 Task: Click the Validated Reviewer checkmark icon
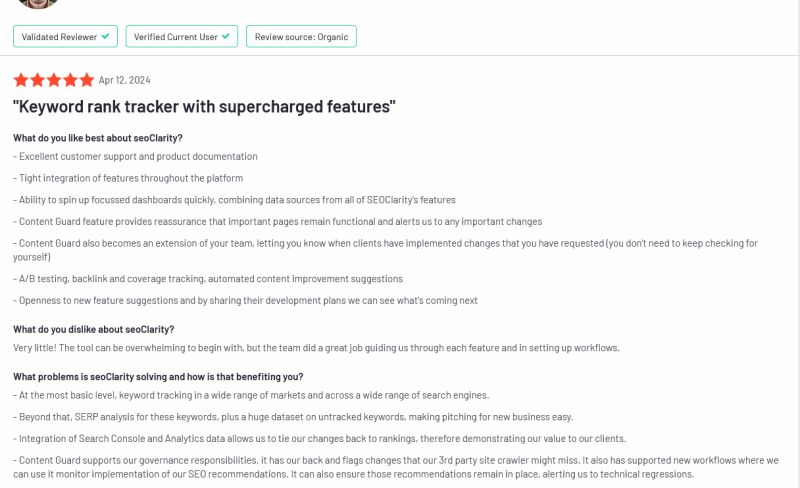(x=105, y=36)
